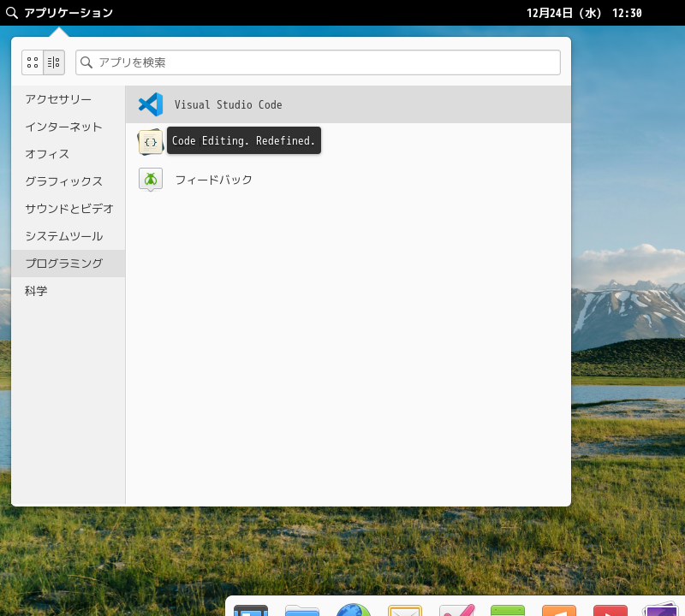The image size is (685, 616).
Task: Select the インターネット category
Action: pos(68,127)
